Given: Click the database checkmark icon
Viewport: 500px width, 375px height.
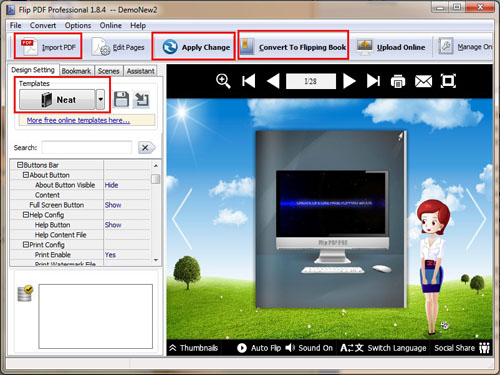Looking at the screenshot, I should 25,293.
